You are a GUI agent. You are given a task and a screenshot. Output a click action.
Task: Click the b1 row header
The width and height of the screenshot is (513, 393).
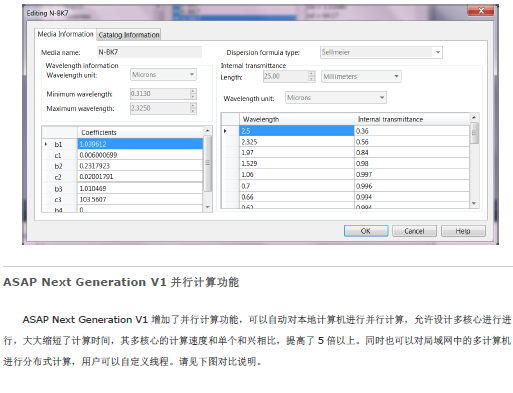(59, 144)
